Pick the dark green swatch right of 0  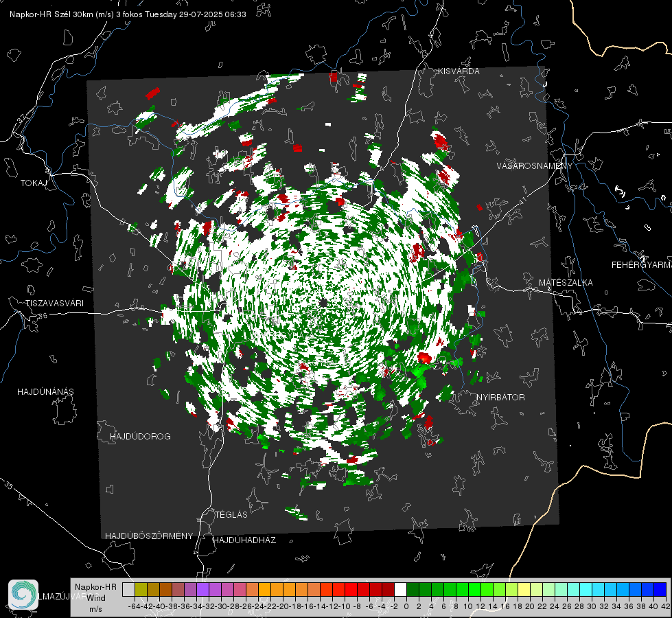413,589
